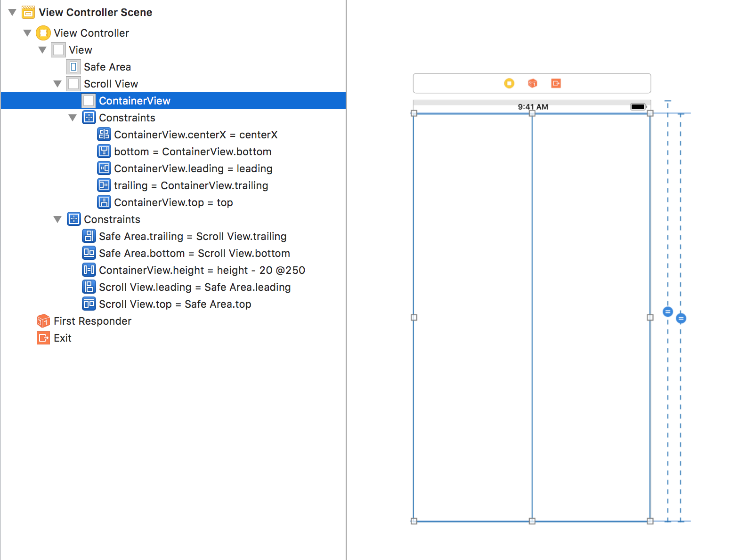The width and height of the screenshot is (746, 560).
Task: Click the ContainerView.leading constraint icon
Action: tap(104, 168)
